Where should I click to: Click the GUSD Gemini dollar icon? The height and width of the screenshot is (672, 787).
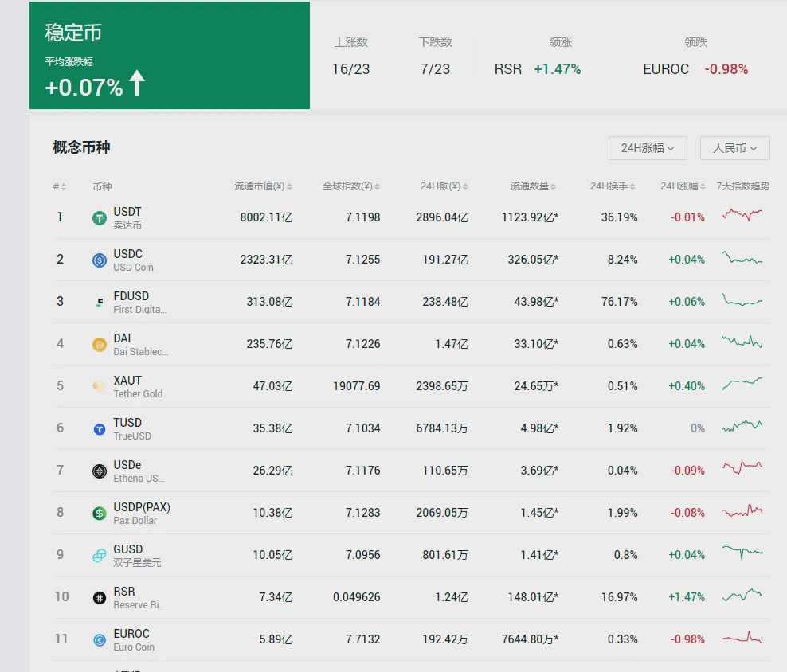click(100, 555)
